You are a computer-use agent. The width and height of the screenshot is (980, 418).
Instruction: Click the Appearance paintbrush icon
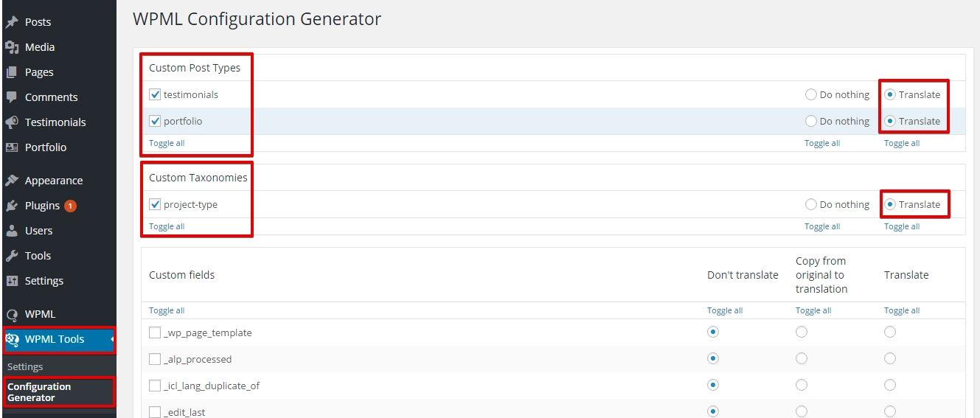[12, 181]
